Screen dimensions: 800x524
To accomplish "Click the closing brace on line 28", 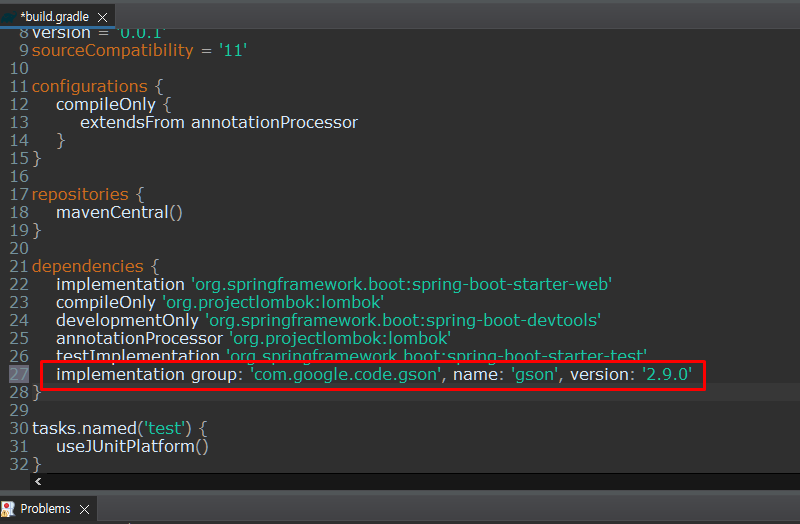I will [x=36, y=393].
